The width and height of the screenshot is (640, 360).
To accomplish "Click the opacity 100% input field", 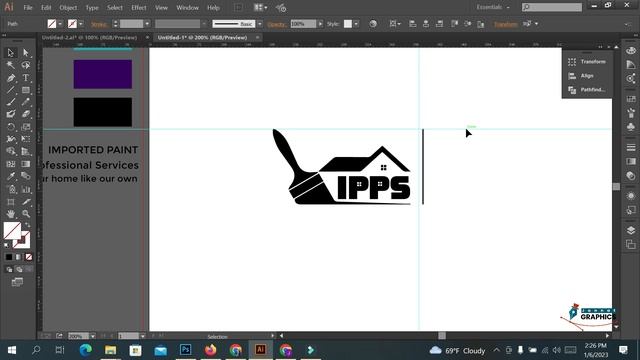I will point(303,24).
